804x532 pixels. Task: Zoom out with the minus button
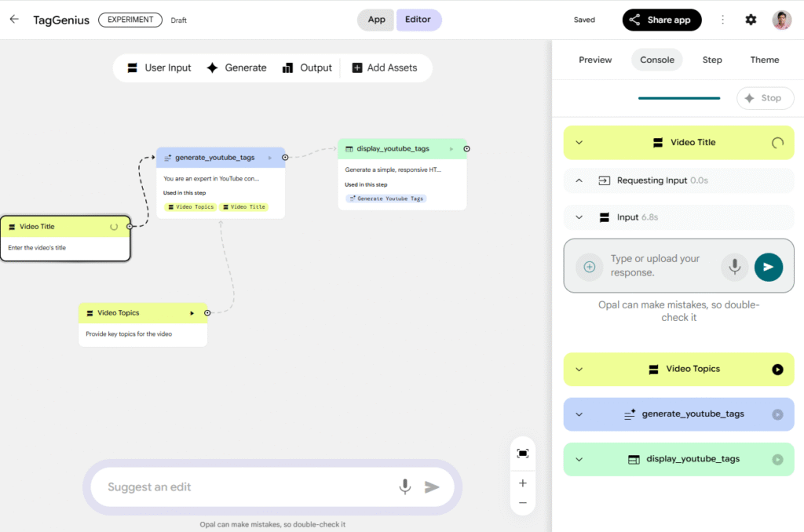point(523,503)
